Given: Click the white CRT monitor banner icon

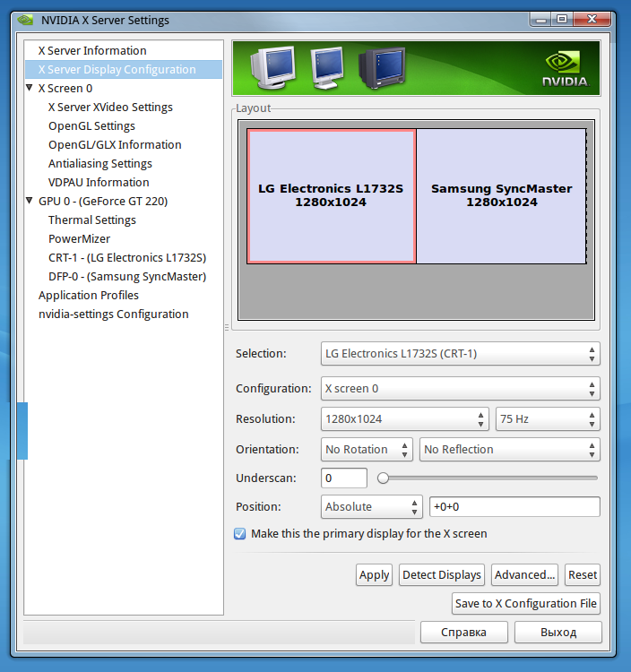Looking at the screenshot, I should pyautogui.click(x=272, y=68).
